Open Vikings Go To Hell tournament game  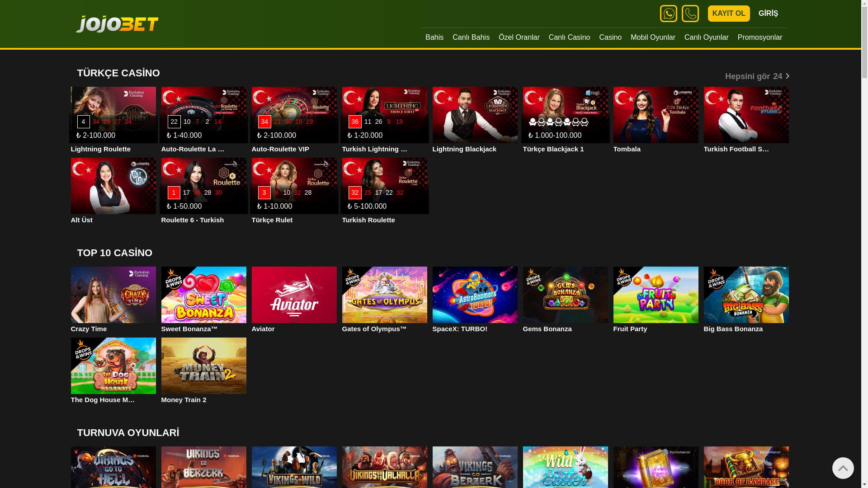(113, 467)
